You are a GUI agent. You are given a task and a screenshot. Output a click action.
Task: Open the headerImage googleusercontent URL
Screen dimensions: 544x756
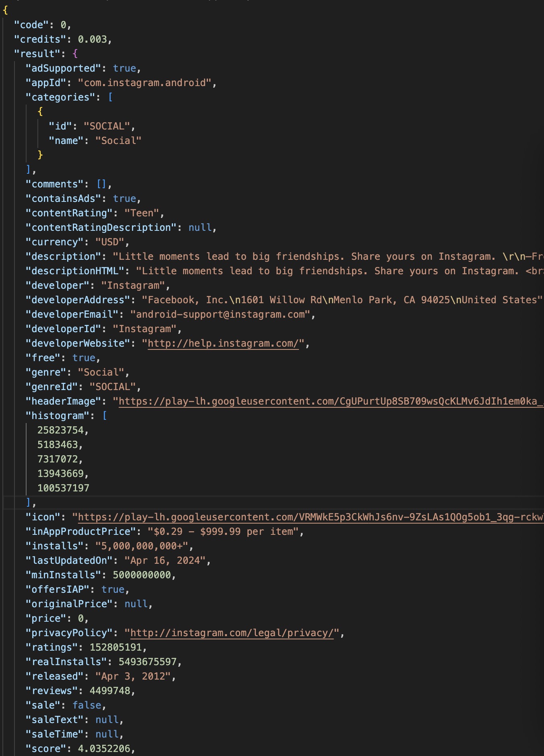pyautogui.click(x=331, y=401)
